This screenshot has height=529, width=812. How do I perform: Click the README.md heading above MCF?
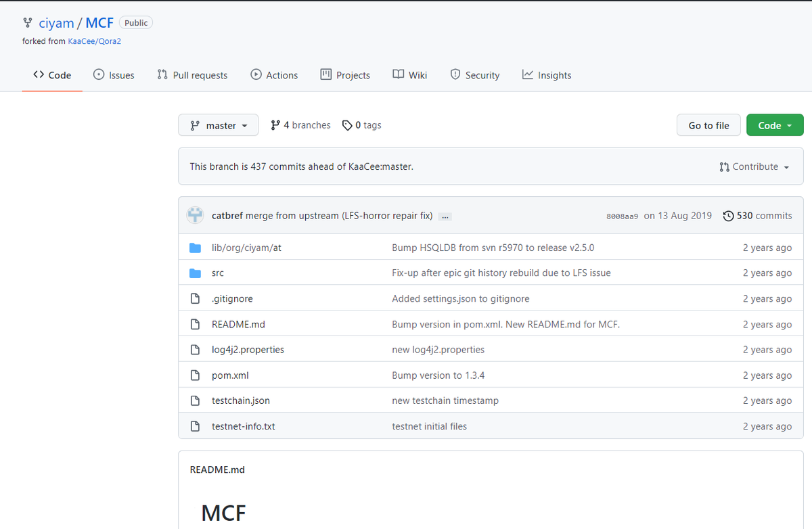point(217,469)
